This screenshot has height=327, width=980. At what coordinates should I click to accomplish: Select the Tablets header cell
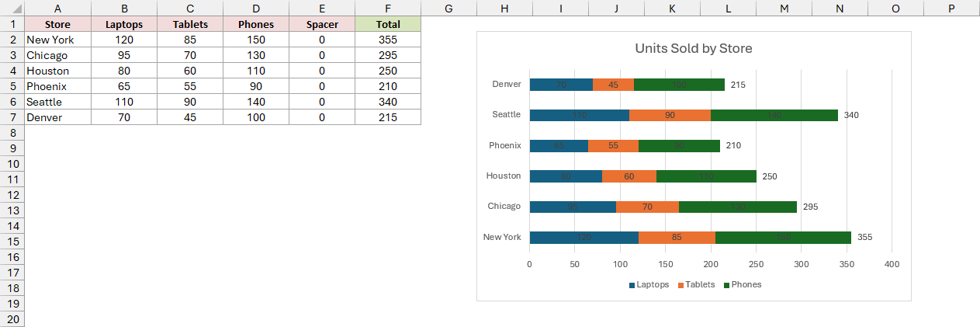(x=190, y=24)
